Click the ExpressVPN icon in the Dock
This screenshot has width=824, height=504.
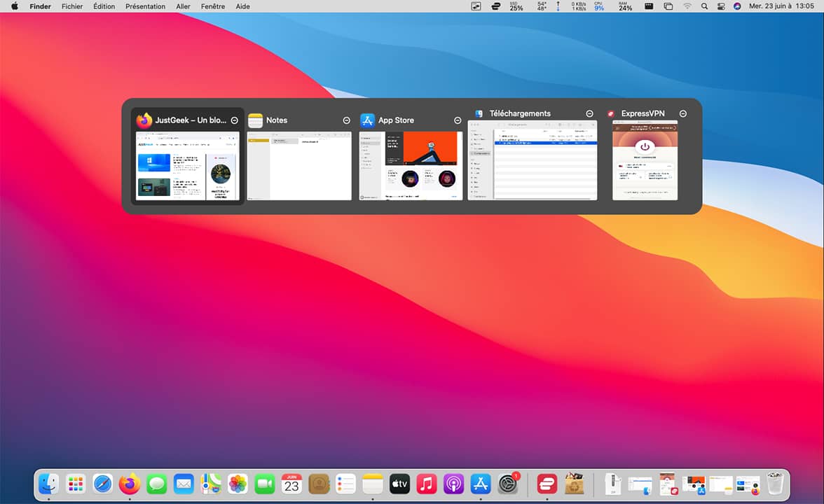pos(547,484)
